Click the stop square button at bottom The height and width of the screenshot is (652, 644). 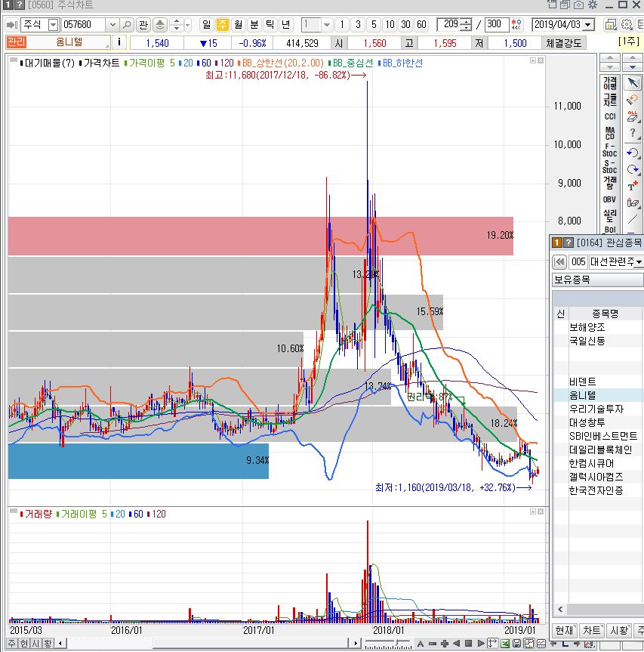[469, 643]
